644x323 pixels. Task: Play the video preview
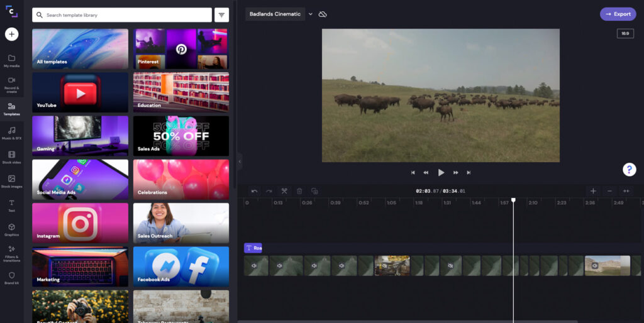(x=441, y=173)
